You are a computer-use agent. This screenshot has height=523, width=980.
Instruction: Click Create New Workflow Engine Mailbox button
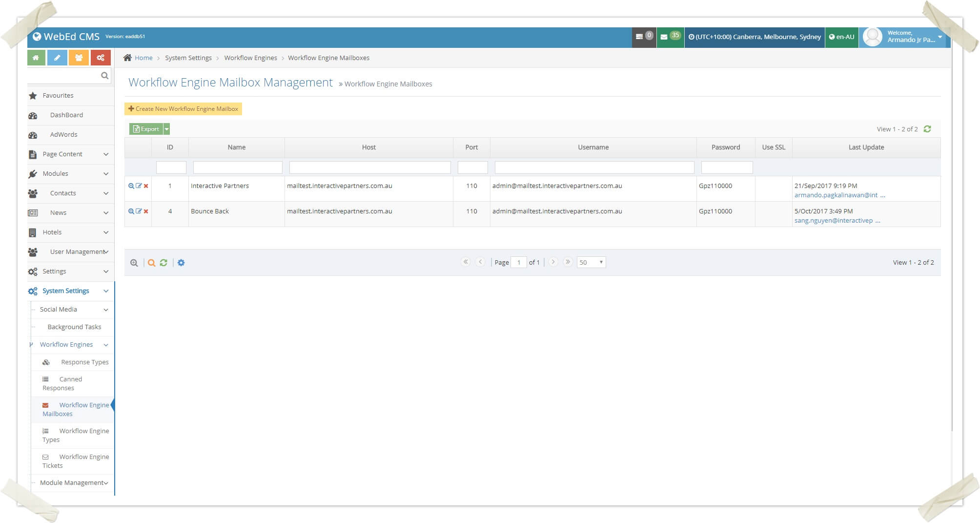(183, 109)
